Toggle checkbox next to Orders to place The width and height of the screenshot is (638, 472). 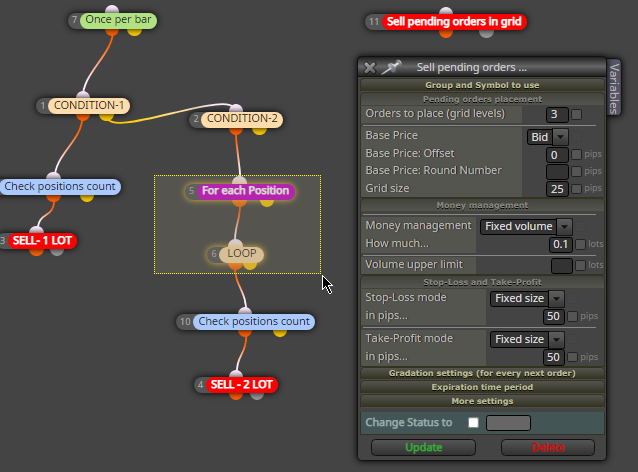[577, 114]
